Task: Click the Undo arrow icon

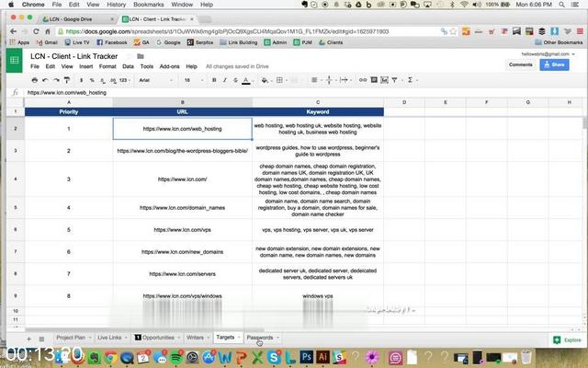Action: [45, 80]
